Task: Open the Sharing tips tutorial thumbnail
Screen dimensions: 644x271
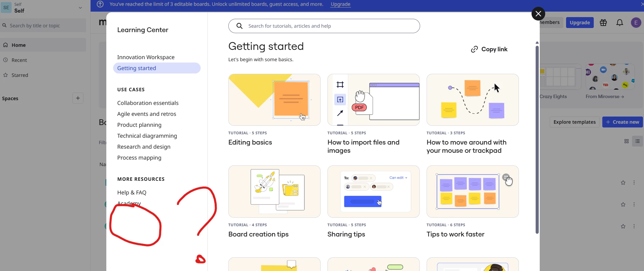Action: (374, 192)
